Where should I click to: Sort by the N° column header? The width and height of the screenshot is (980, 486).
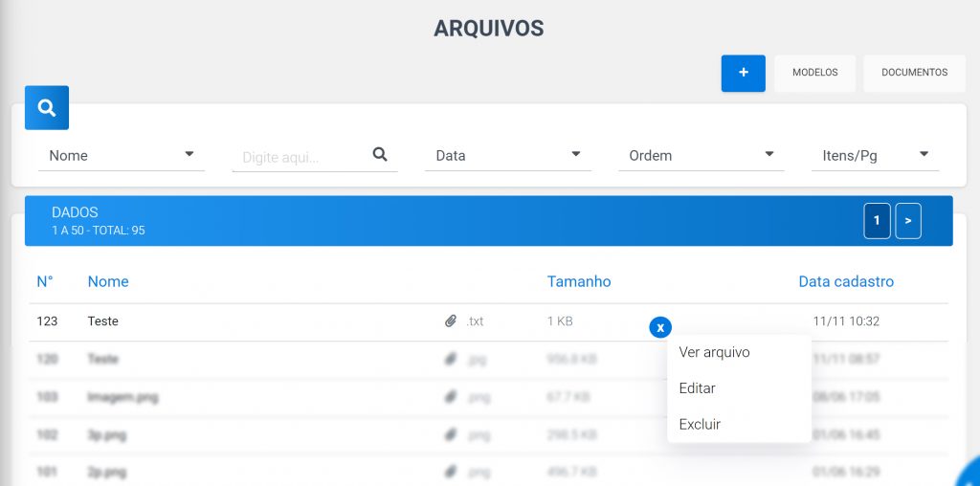coord(44,281)
